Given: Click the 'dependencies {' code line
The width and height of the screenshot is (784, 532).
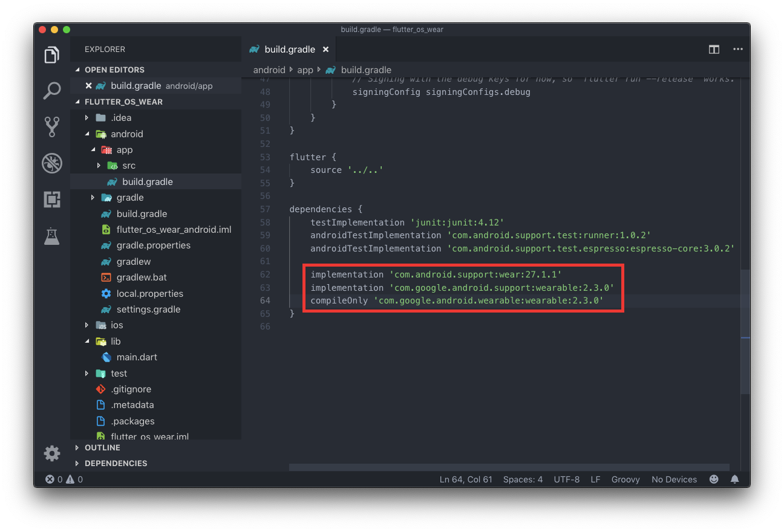Looking at the screenshot, I should (325, 209).
